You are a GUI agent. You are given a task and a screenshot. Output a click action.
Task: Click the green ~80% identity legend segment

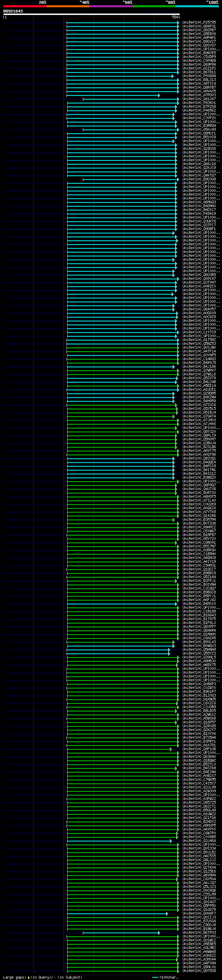[x=154, y=6]
